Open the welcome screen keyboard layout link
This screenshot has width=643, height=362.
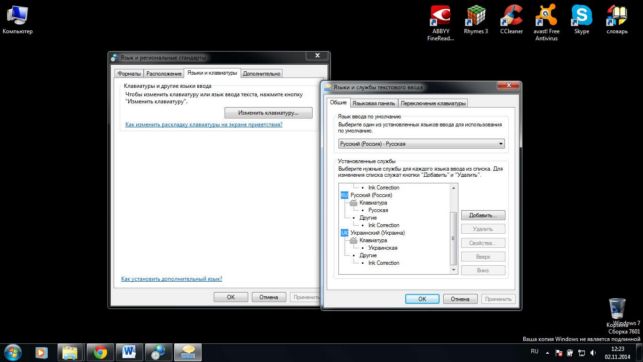[204, 125]
